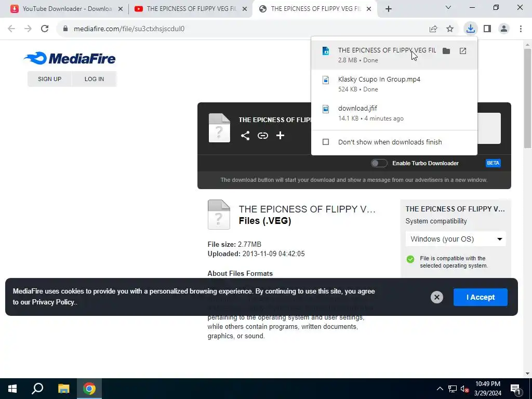The image size is (532, 399).
Task: Click the MediaFire copy link icon
Action: (262, 136)
